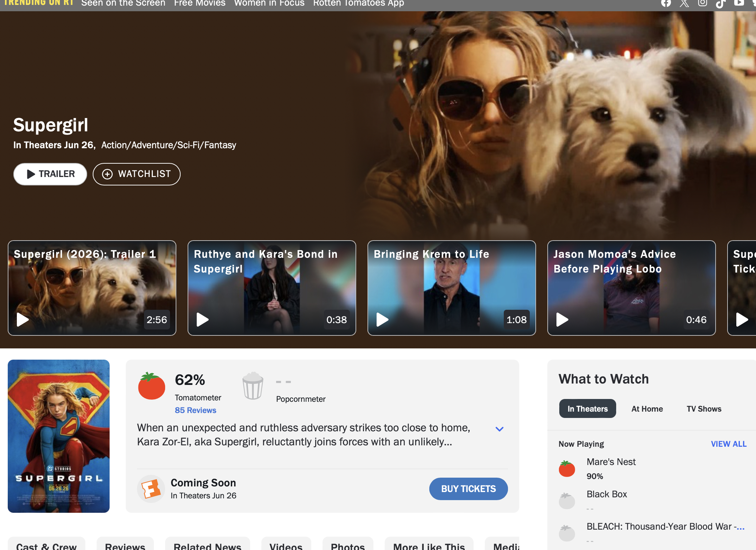Open Women in Focus link
This screenshot has height=550, width=756.
[269, 3]
